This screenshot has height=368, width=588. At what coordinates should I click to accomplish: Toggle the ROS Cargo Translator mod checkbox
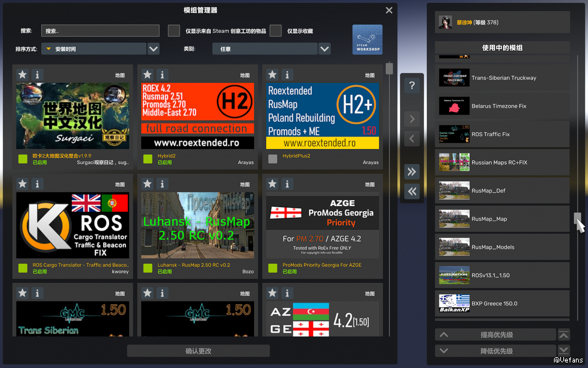click(x=23, y=268)
